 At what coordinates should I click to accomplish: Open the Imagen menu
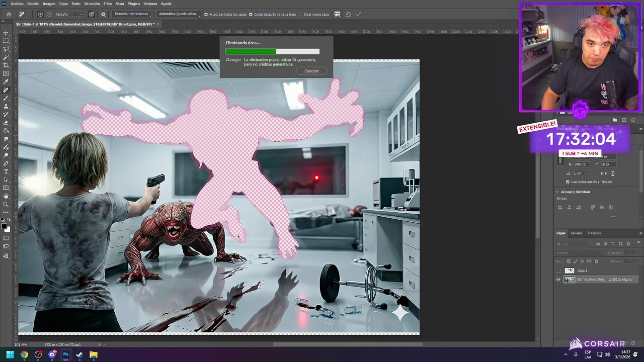click(x=49, y=4)
